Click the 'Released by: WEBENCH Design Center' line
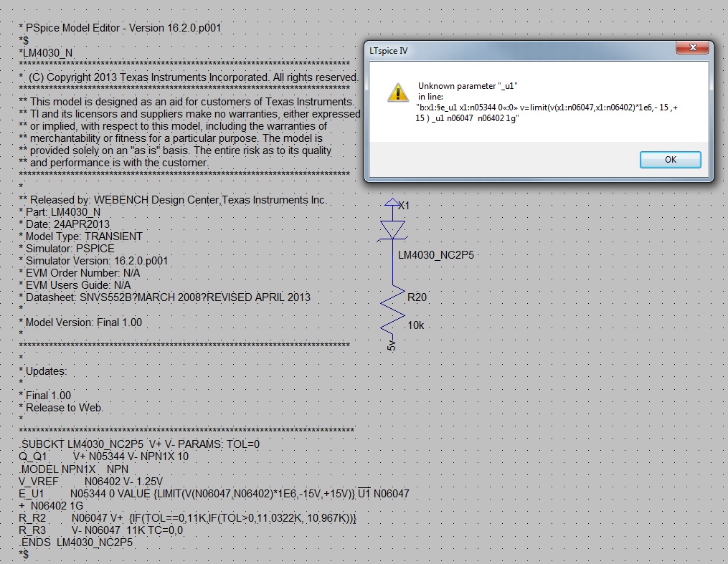Image resolution: width=728 pixels, height=564 pixels. coord(173,201)
